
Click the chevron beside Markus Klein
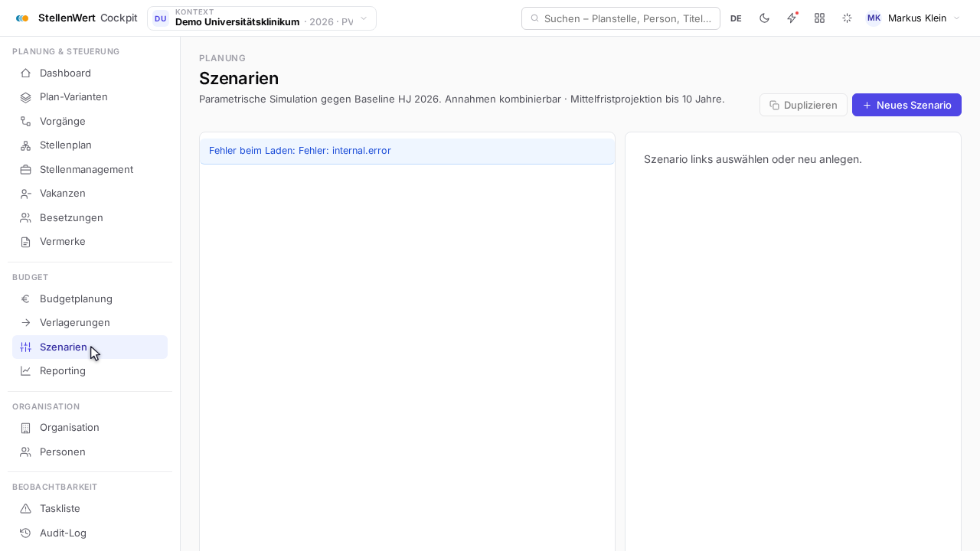(x=956, y=18)
